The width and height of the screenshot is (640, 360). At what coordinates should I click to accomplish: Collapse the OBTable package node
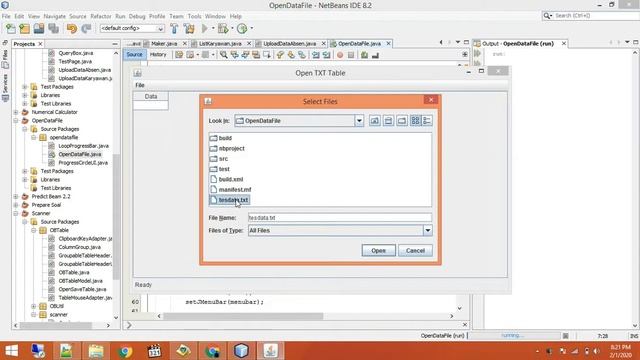(x=33, y=230)
